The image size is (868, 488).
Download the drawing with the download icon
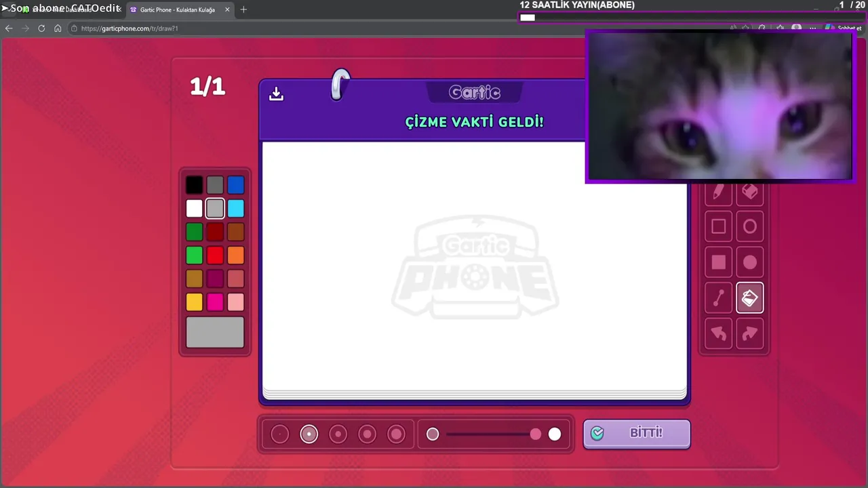coord(276,94)
